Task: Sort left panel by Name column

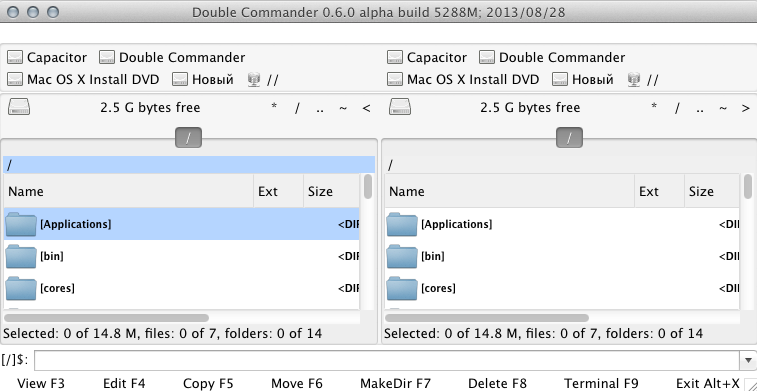Action: coord(128,191)
